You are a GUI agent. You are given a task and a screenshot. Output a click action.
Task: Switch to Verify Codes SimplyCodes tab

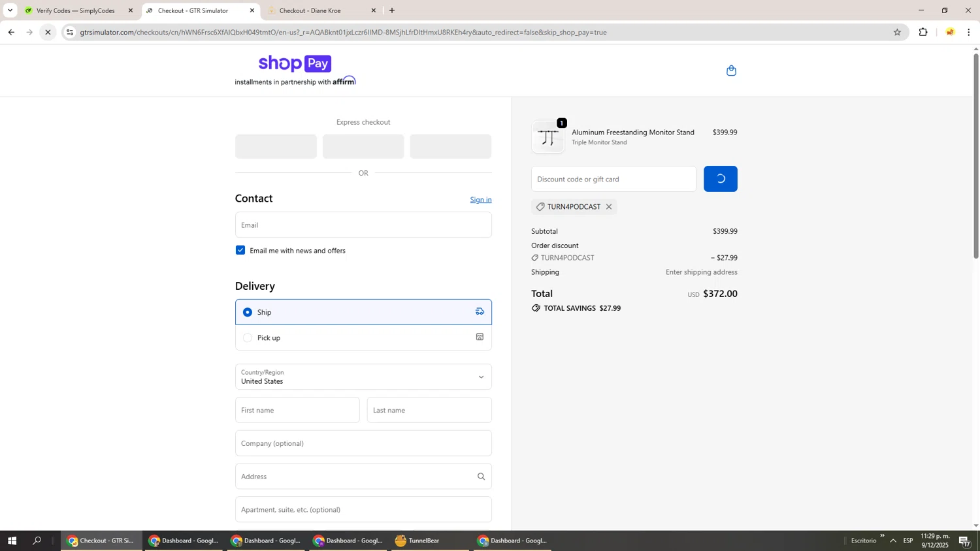[77, 10]
